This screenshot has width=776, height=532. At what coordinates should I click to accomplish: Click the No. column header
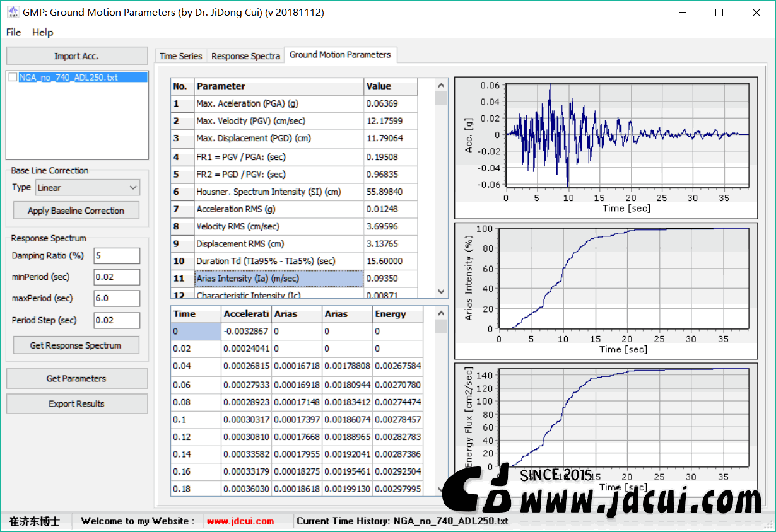tap(182, 86)
